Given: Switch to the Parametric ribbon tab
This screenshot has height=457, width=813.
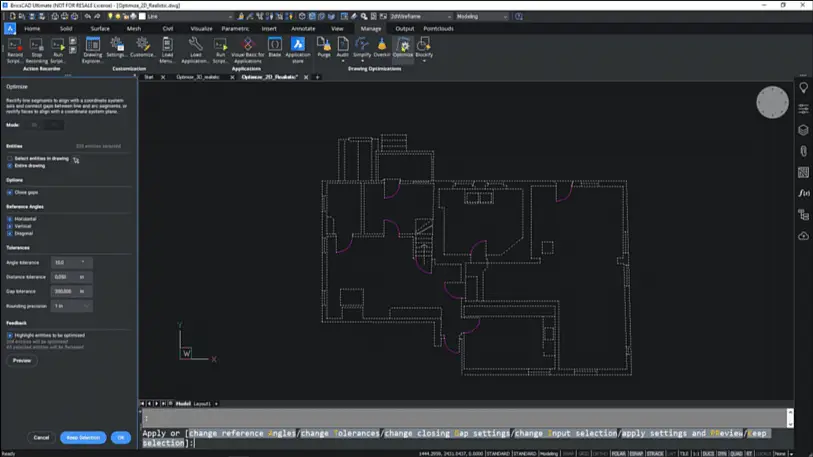Looking at the screenshot, I should [235, 29].
